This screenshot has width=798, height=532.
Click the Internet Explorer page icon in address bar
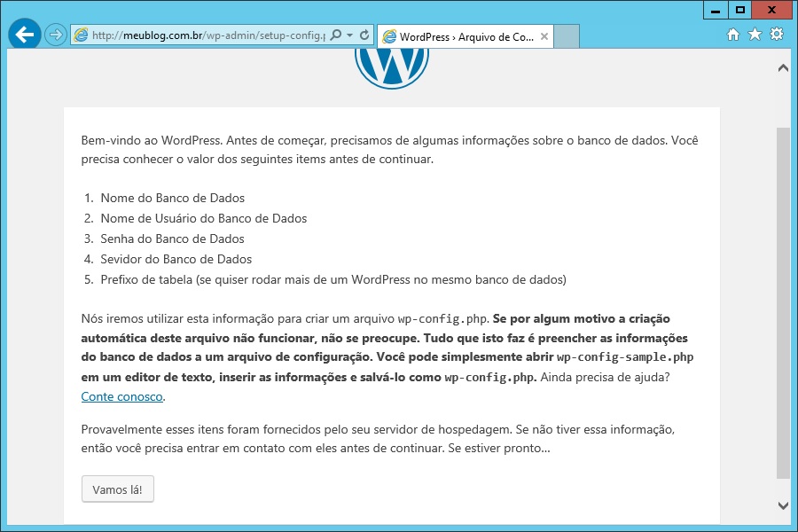pos(81,35)
